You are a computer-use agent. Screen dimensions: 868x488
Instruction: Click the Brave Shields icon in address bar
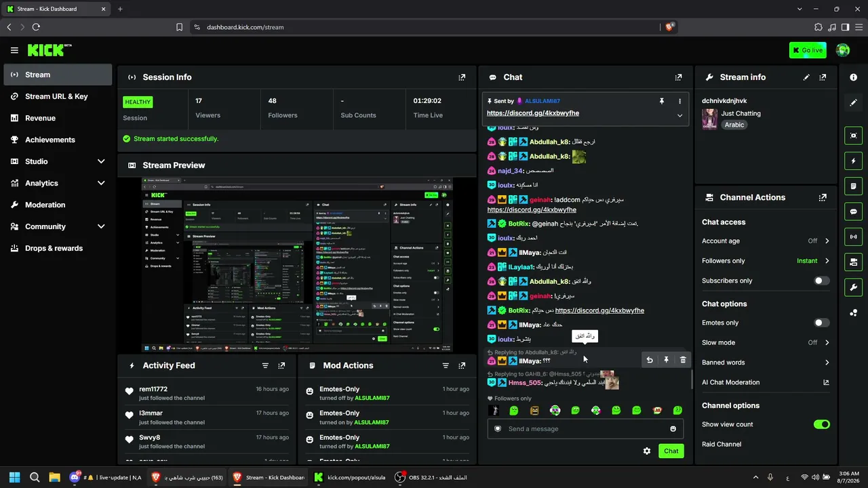[669, 27]
